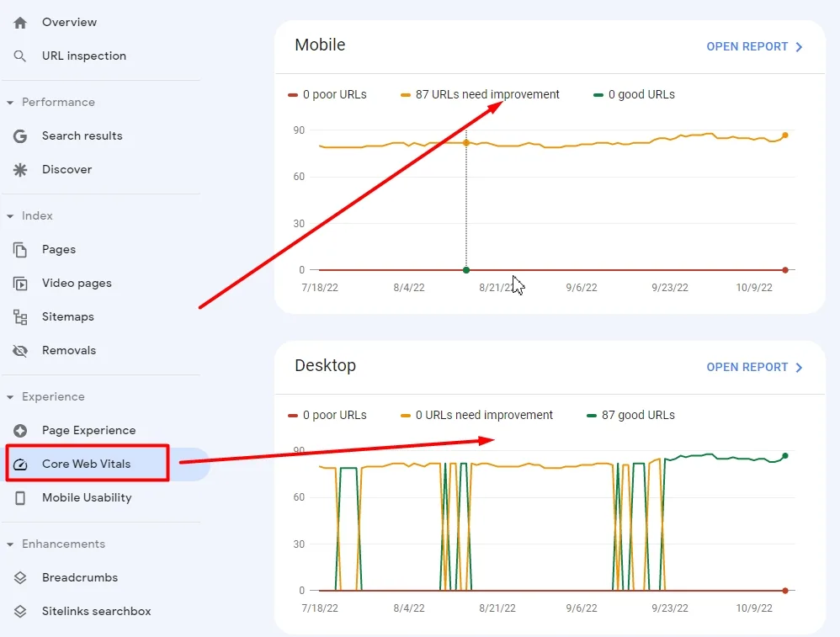The height and width of the screenshot is (637, 840).
Task: Go to Page Experience report
Action: tap(88, 431)
